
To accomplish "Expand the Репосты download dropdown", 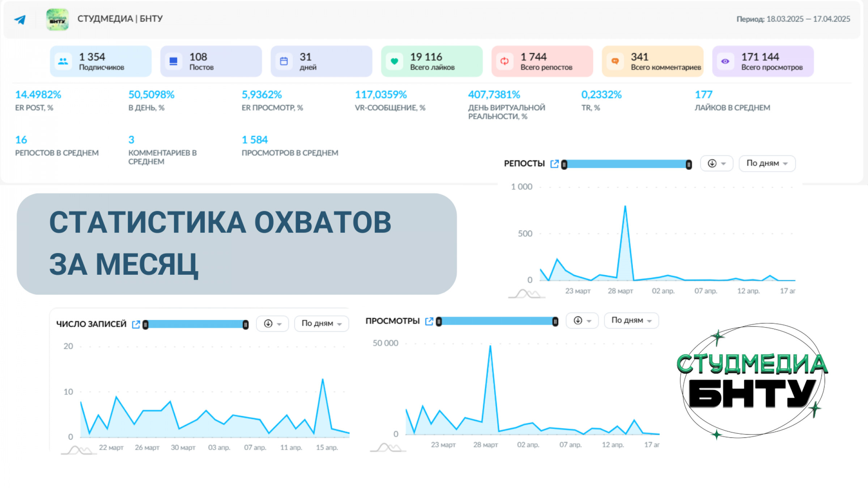I will coord(716,164).
